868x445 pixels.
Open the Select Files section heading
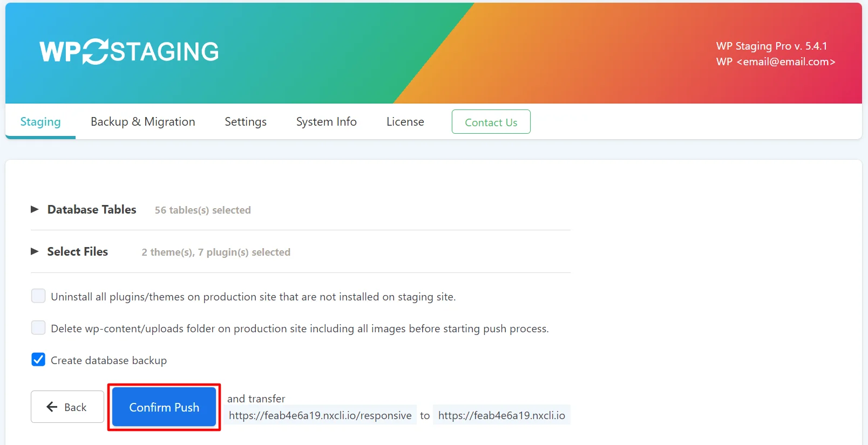click(78, 251)
